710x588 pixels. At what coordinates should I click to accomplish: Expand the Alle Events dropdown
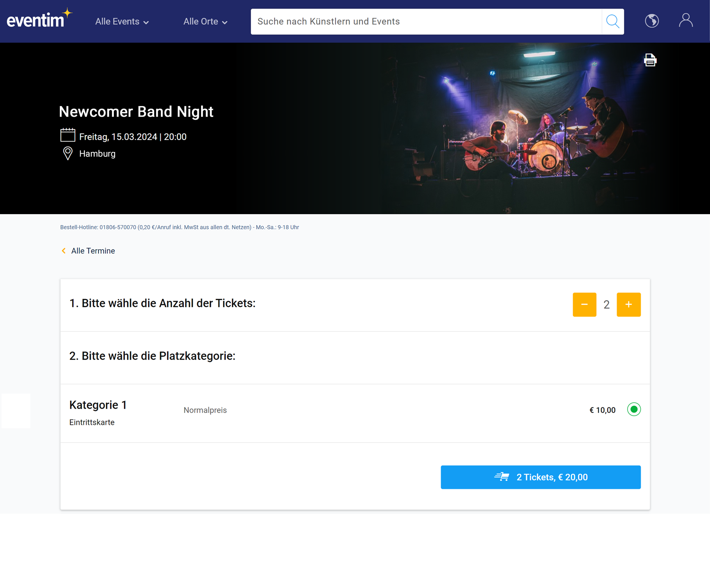[x=122, y=22]
